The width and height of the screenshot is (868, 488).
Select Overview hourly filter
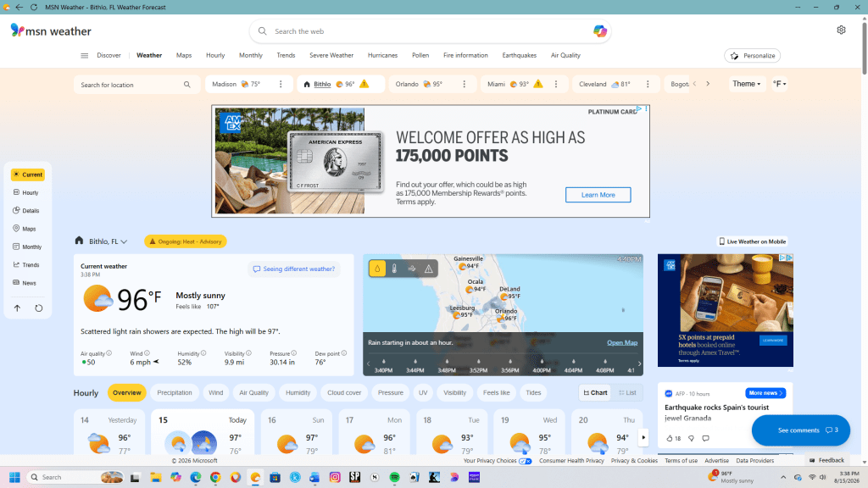(x=127, y=393)
